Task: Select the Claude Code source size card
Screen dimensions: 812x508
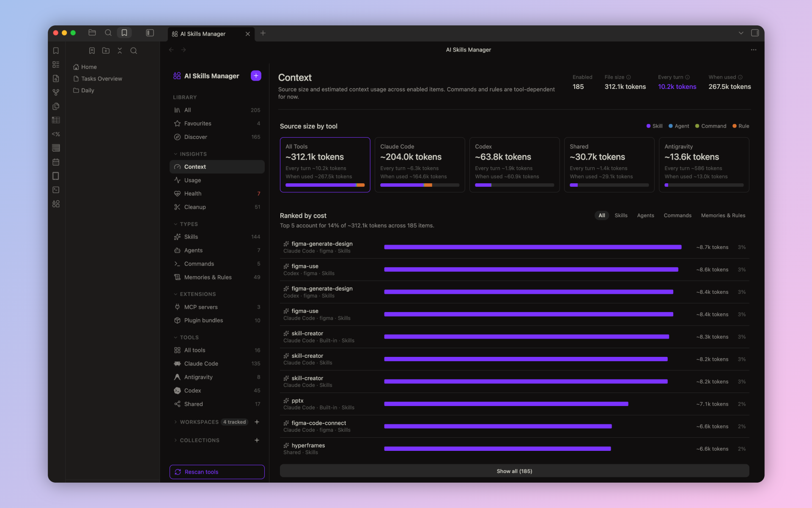Action: [x=420, y=165]
